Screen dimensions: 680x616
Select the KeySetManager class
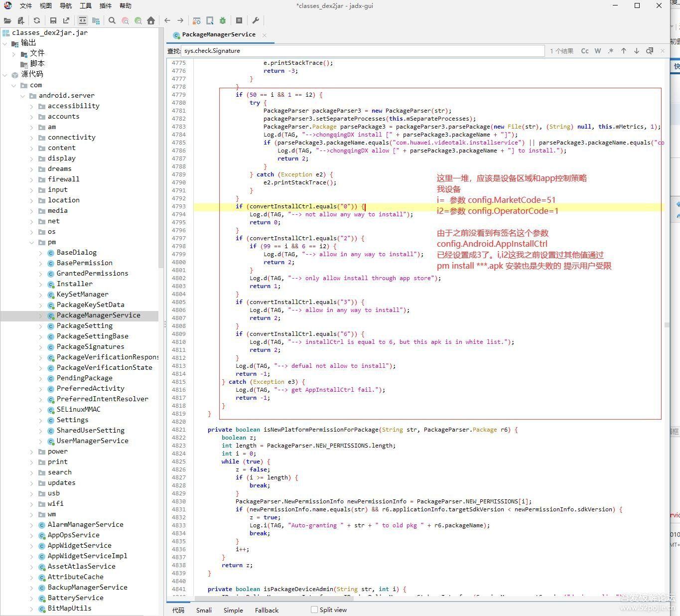pyautogui.click(x=82, y=295)
